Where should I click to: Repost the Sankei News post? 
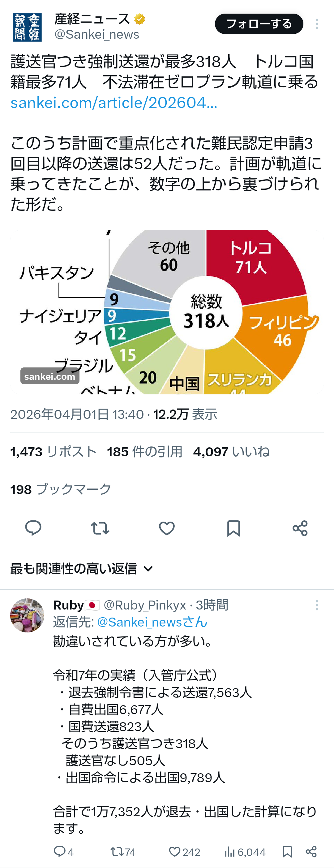(100, 528)
